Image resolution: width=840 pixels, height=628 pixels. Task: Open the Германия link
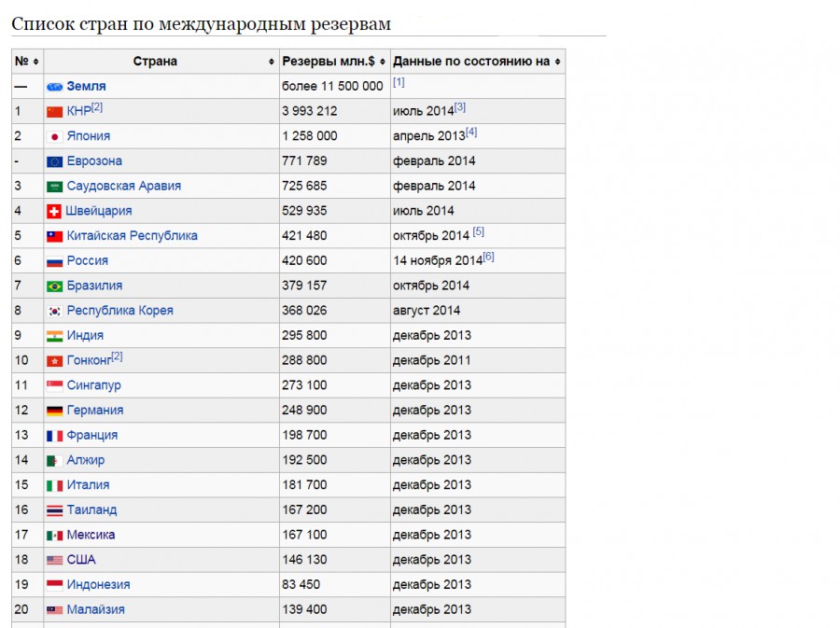click(95, 410)
